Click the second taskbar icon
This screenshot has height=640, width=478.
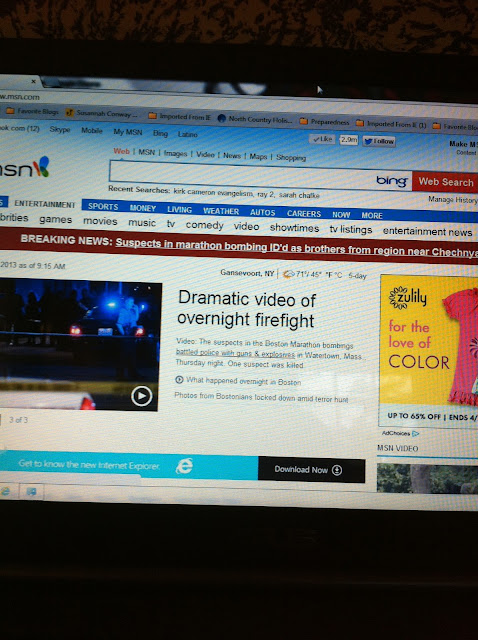coord(31,491)
